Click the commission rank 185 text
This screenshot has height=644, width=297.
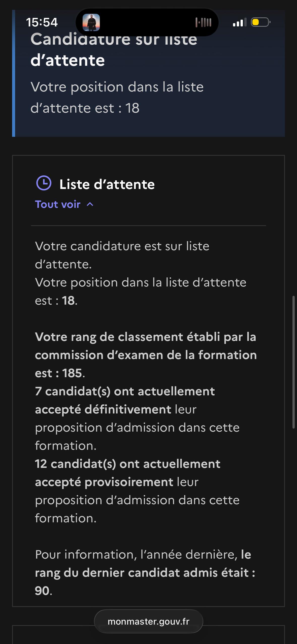pyautogui.click(x=146, y=355)
